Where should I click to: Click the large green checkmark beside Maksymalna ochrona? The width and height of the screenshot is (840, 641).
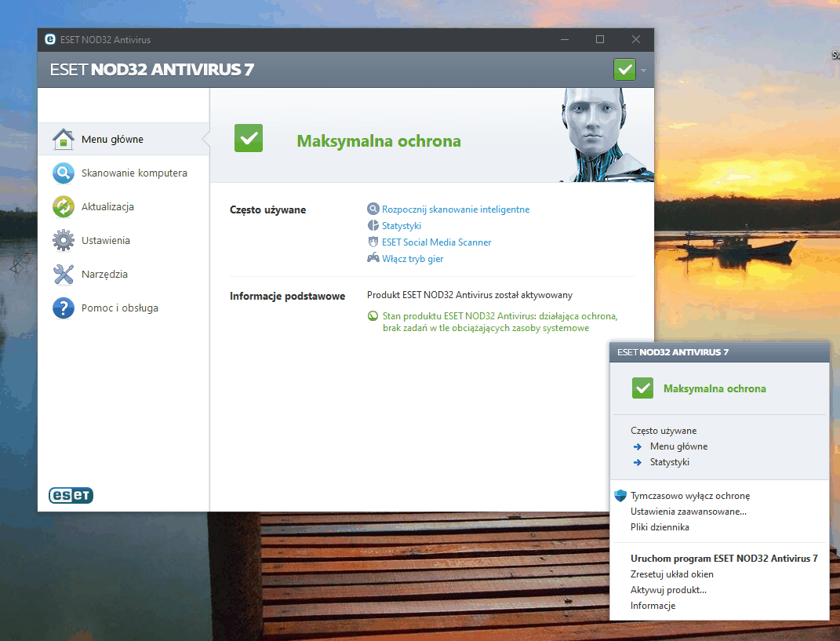coord(249,138)
